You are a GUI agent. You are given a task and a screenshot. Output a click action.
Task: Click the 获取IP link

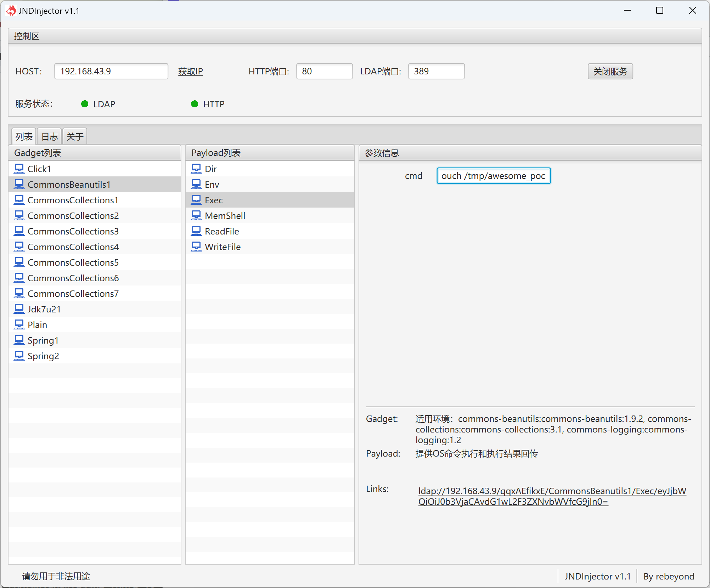coord(190,71)
